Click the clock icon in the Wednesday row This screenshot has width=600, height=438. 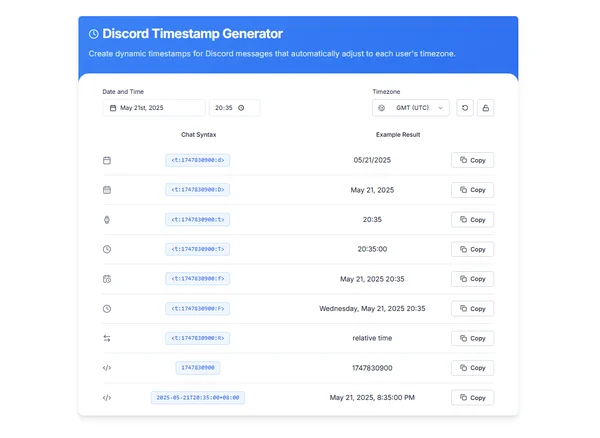coord(107,309)
